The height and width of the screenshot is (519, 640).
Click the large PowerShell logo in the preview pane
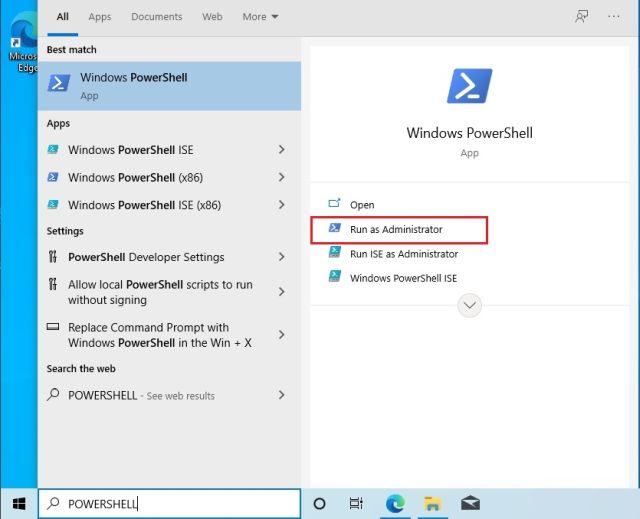(469, 86)
